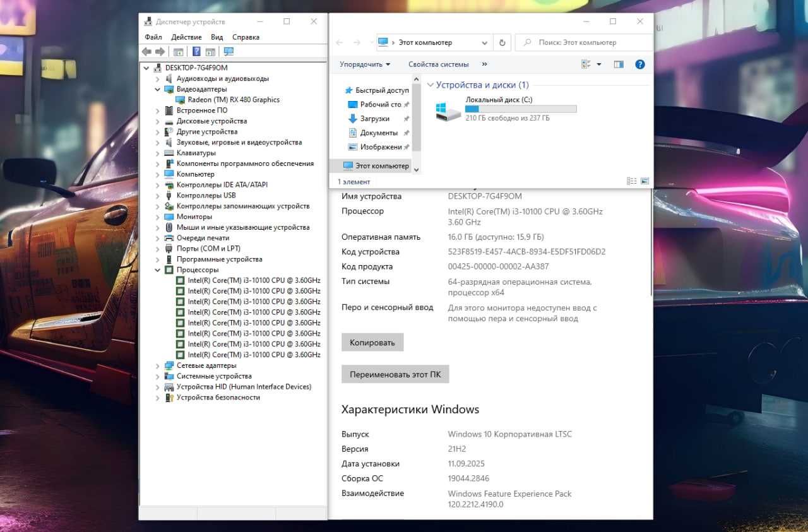Select the Local Disk (C:) drive icon
This screenshot has width=808, height=532.
(x=448, y=111)
